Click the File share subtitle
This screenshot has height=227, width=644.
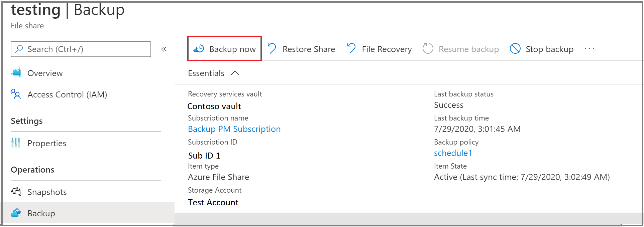pyautogui.click(x=27, y=26)
